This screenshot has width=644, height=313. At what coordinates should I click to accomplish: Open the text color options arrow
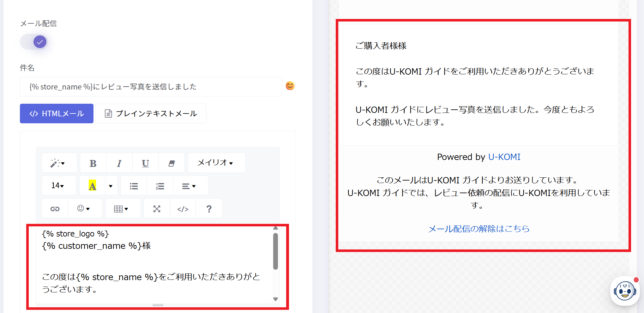coord(111,186)
